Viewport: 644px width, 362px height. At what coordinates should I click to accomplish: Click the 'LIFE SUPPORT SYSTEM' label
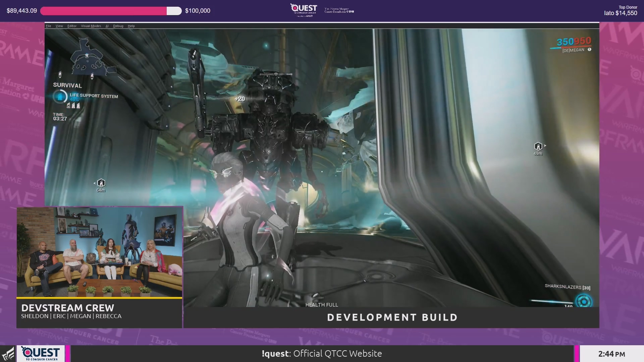94,96
